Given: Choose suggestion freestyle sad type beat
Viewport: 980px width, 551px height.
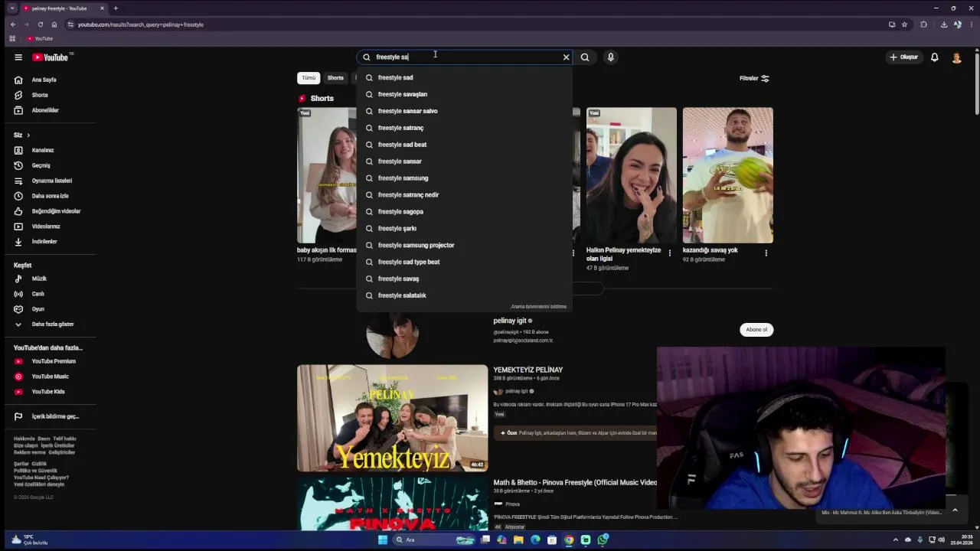Looking at the screenshot, I should tap(464, 262).
